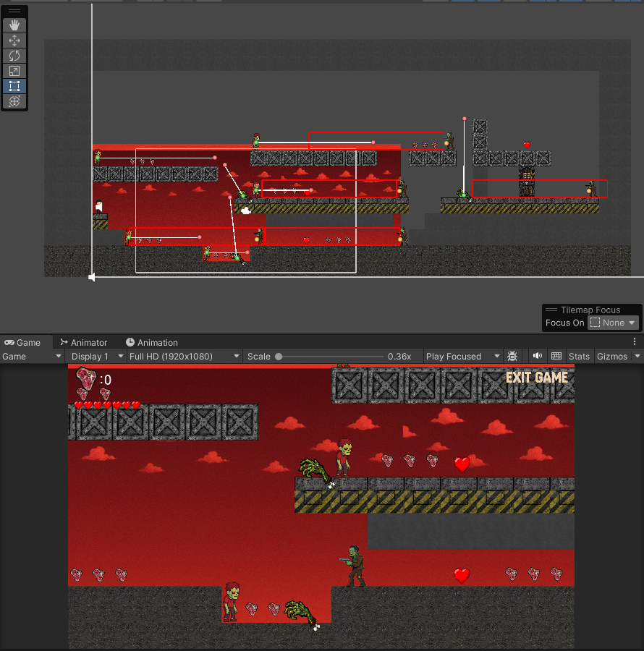The image size is (644, 651).
Task: Select the Hand view tool
Action: pos(14,25)
